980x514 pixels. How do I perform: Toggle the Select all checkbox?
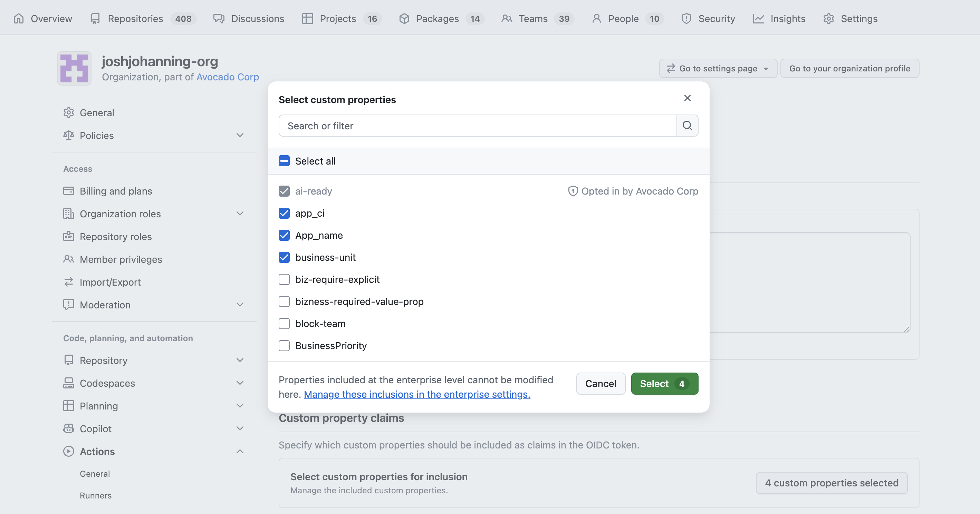[284, 161]
